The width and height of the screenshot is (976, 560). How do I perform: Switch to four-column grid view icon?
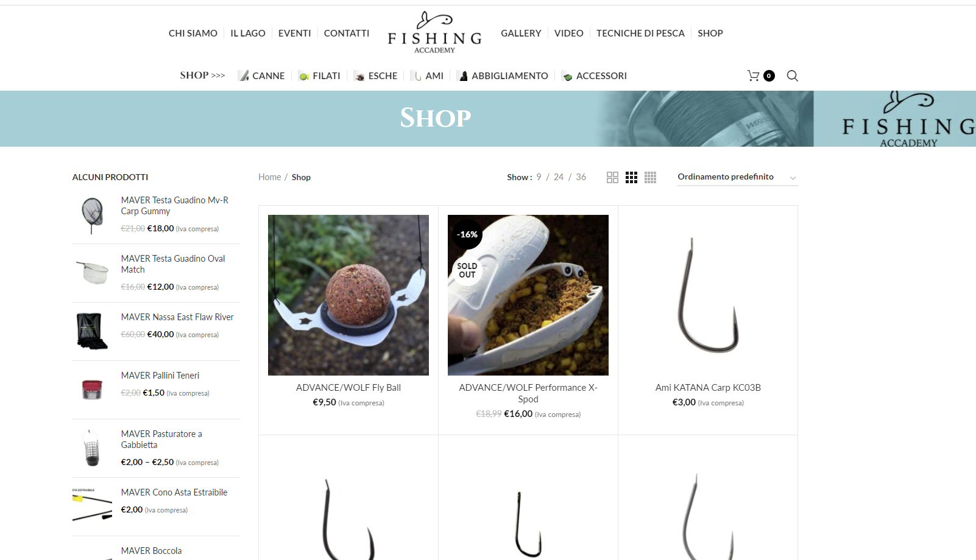[650, 177]
